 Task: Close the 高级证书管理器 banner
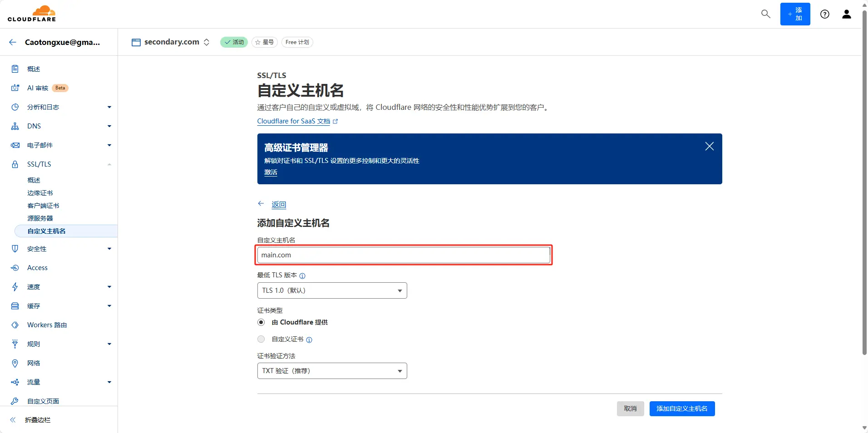(710, 146)
